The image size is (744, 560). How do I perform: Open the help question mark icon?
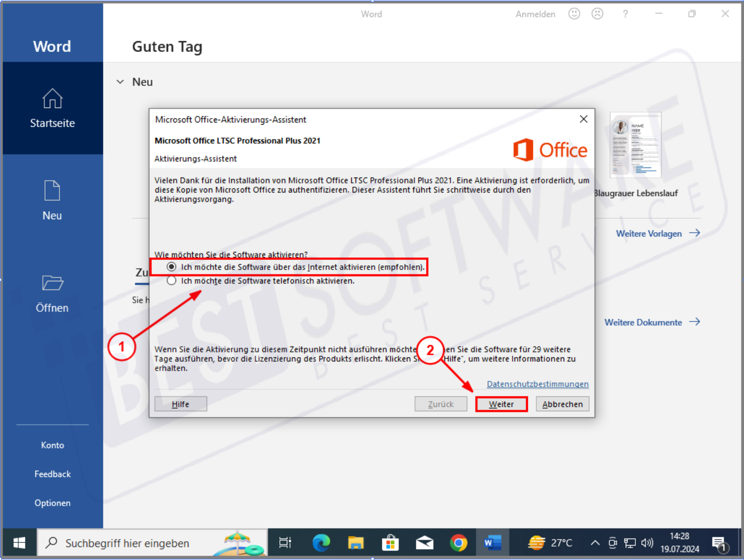click(625, 14)
